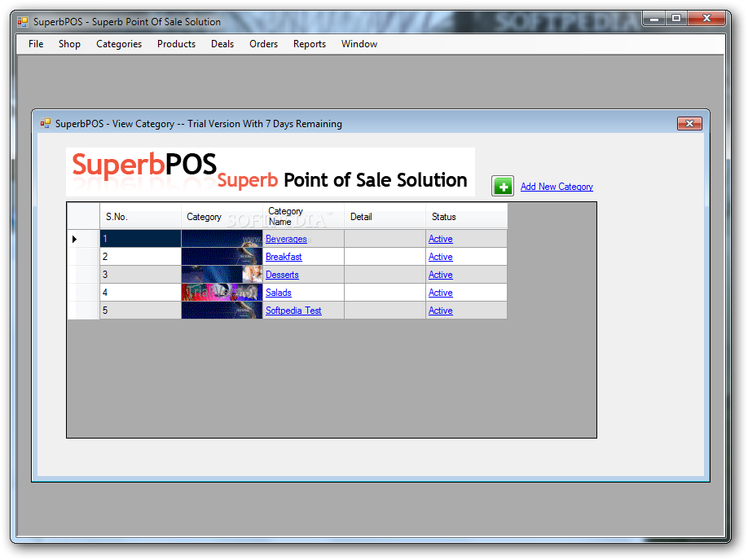Click Active status link for Salads
This screenshot has height=560, width=748.
click(x=440, y=293)
